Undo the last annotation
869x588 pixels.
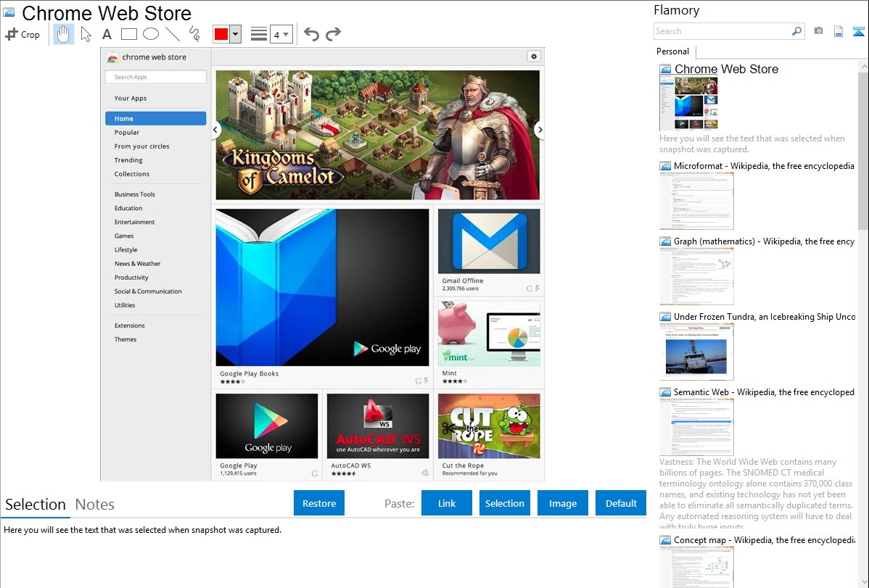311,34
